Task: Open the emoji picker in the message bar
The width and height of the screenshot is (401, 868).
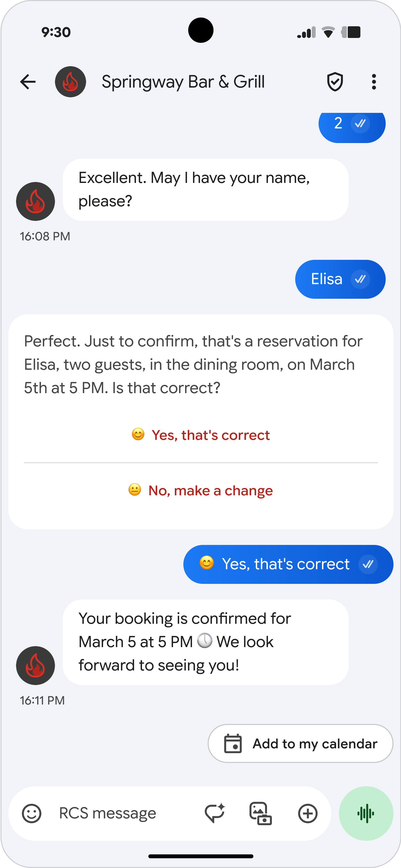Action: 32,814
